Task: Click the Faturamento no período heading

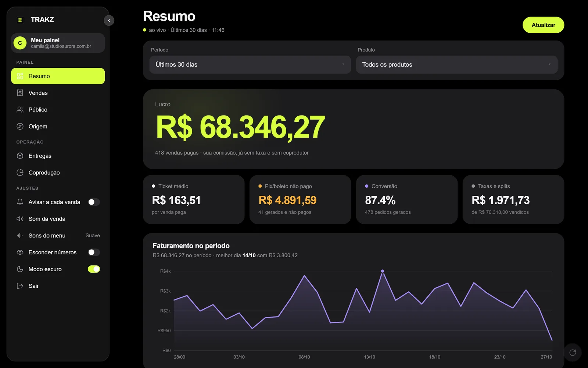Action: point(191,246)
